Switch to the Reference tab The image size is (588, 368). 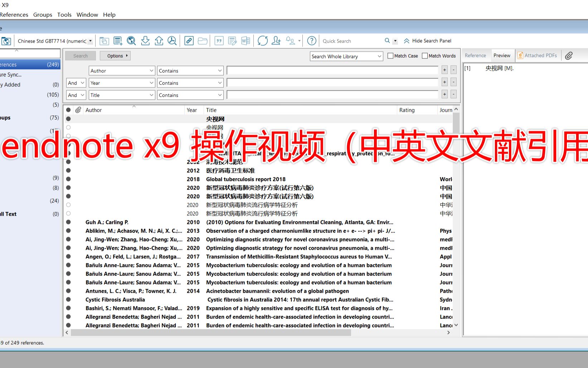tap(476, 55)
